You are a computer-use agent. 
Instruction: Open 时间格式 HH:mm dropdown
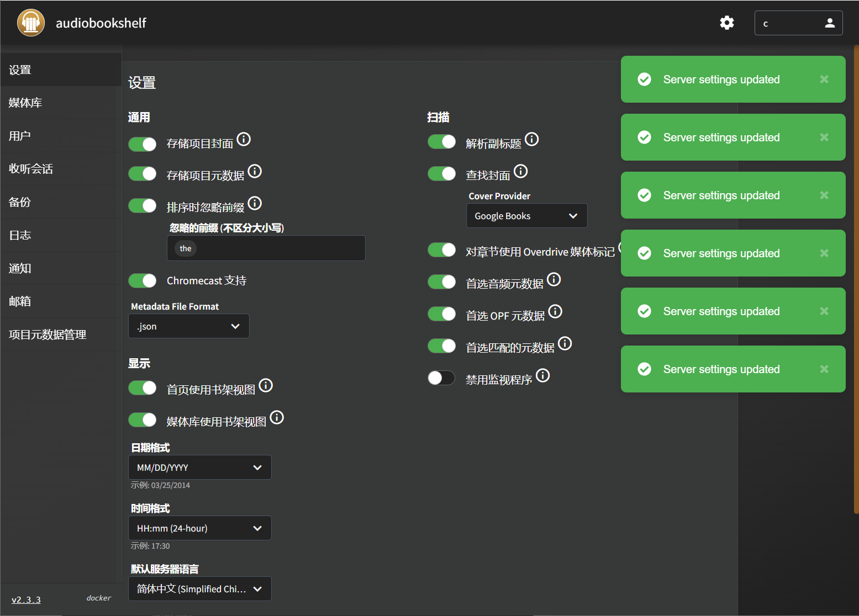pos(200,528)
